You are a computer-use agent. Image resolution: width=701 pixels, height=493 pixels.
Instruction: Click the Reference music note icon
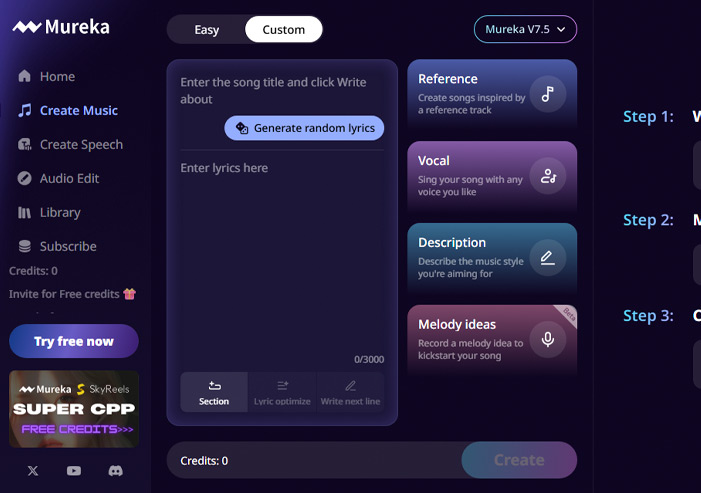click(547, 94)
